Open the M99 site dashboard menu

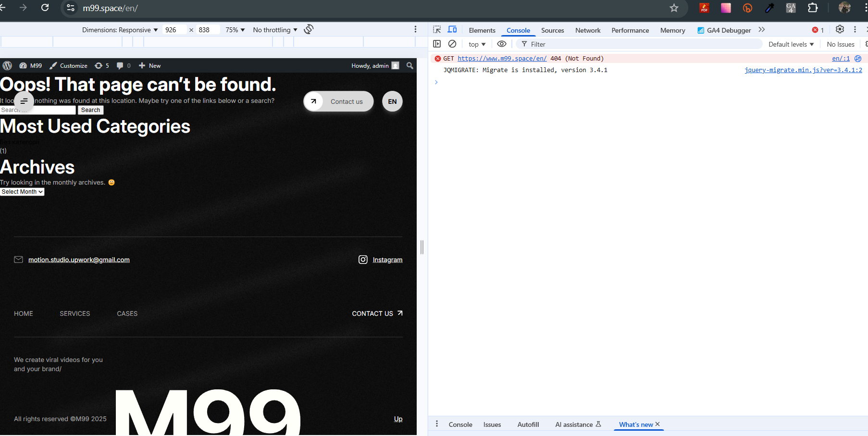pos(31,65)
